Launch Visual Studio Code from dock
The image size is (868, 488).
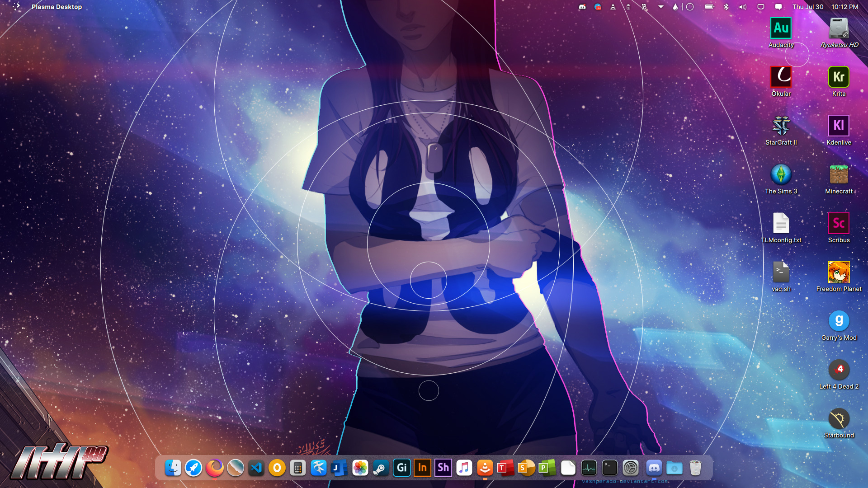[256, 468]
